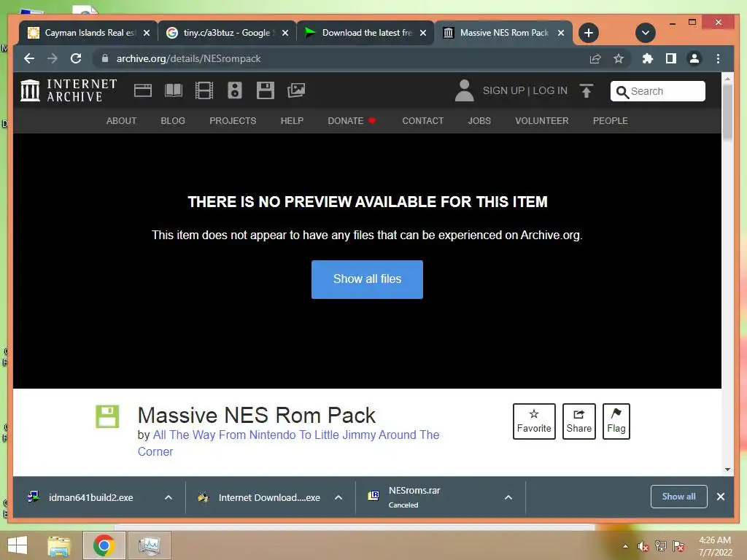Reload the archive.org page
The height and width of the screenshot is (560, 747).
[76, 58]
